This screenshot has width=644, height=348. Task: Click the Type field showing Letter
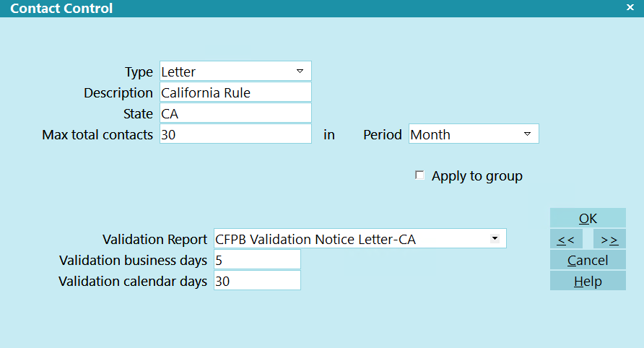(x=224, y=71)
